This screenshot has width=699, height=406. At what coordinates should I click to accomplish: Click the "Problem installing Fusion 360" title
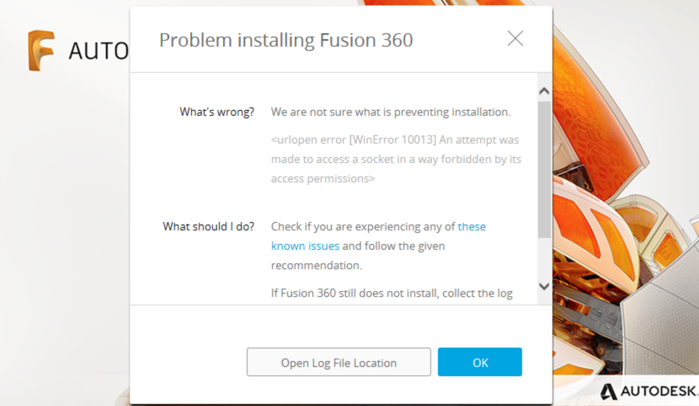(286, 40)
